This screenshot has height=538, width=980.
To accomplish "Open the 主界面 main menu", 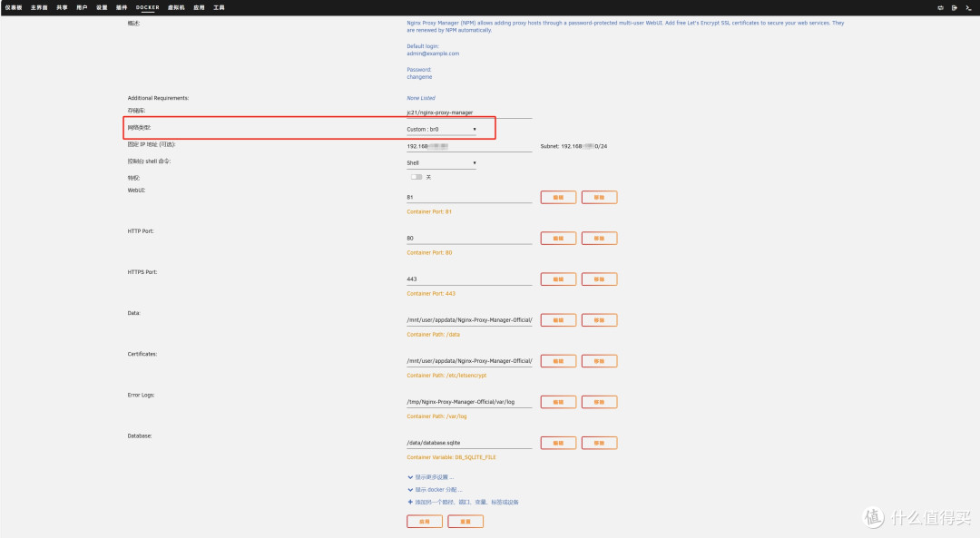I will (39, 7).
